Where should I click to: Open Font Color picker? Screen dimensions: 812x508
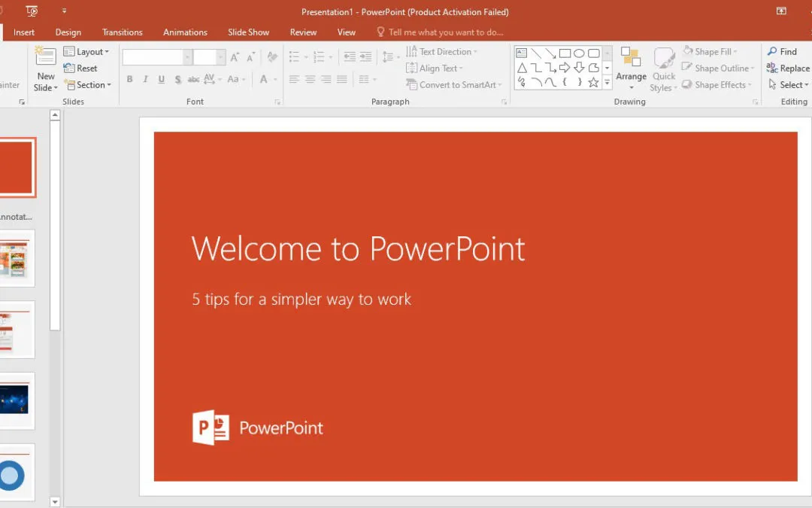point(268,79)
